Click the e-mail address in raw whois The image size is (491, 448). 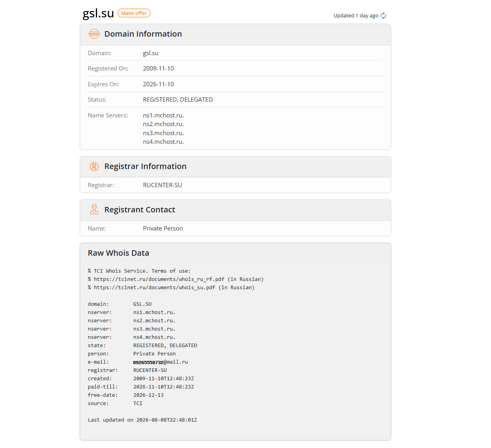[x=161, y=362]
